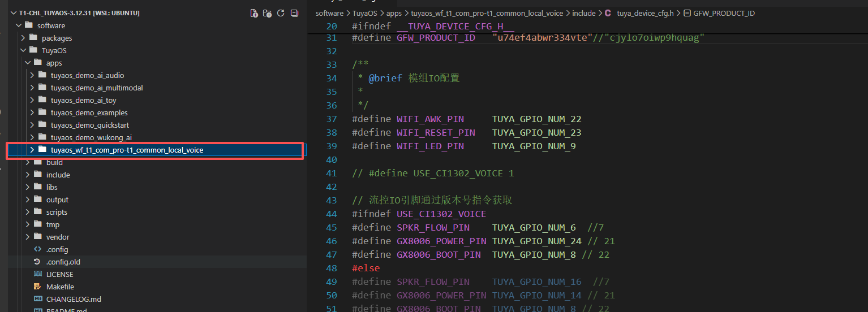The image size is (868, 312).
Task: Click TUYA_GPIO_NUM_23 on line 38
Action: 537,132
